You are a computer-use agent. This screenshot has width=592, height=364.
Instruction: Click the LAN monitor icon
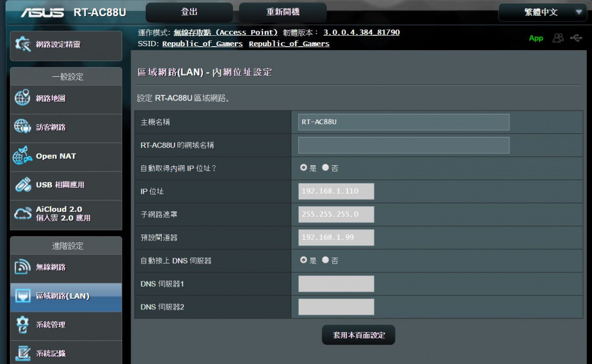click(x=23, y=296)
